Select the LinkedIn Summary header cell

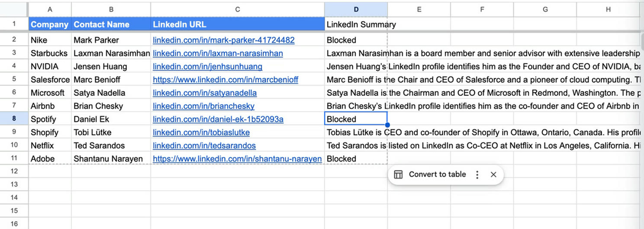click(x=356, y=24)
